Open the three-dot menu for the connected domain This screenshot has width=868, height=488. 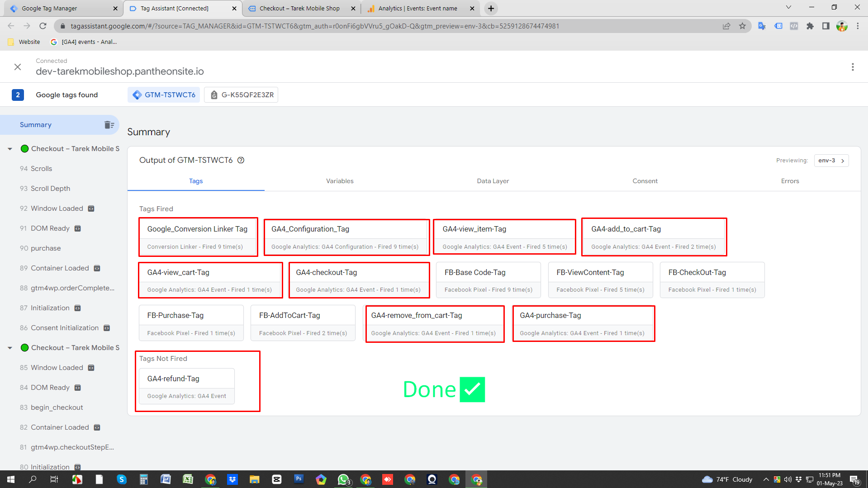853,67
